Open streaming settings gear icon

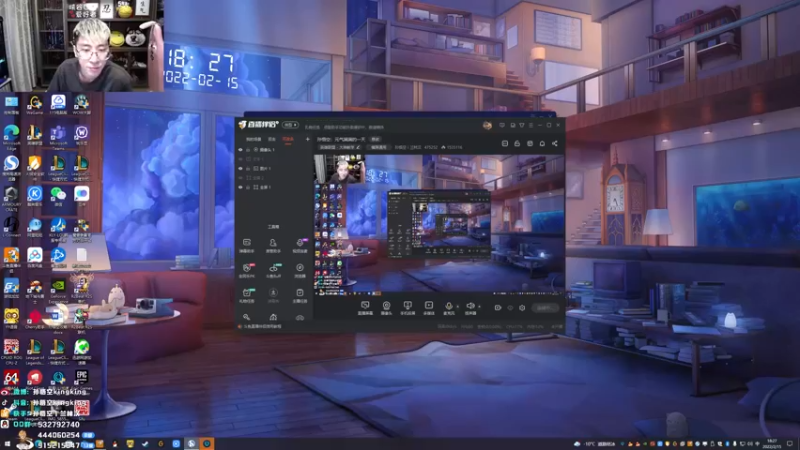[521, 308]
